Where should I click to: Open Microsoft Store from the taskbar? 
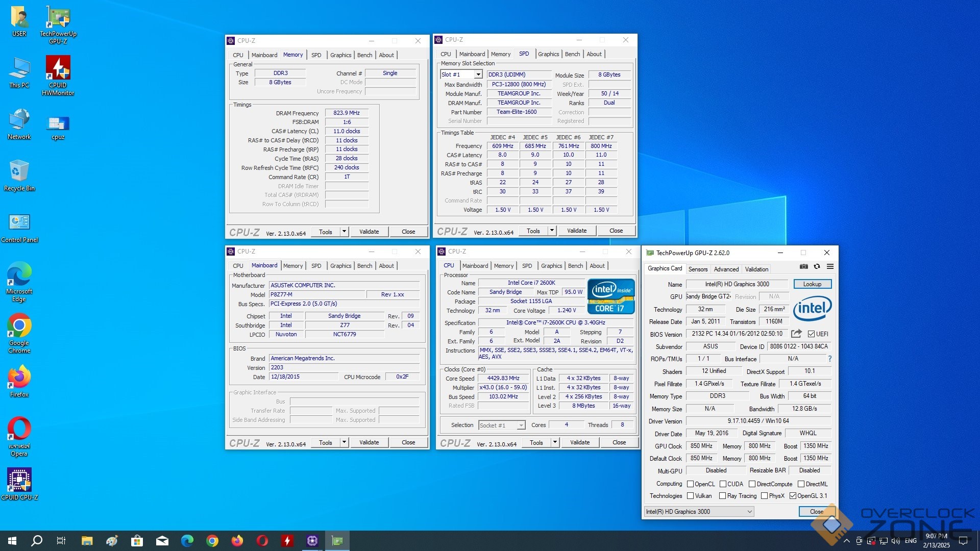tap(137, 541)
